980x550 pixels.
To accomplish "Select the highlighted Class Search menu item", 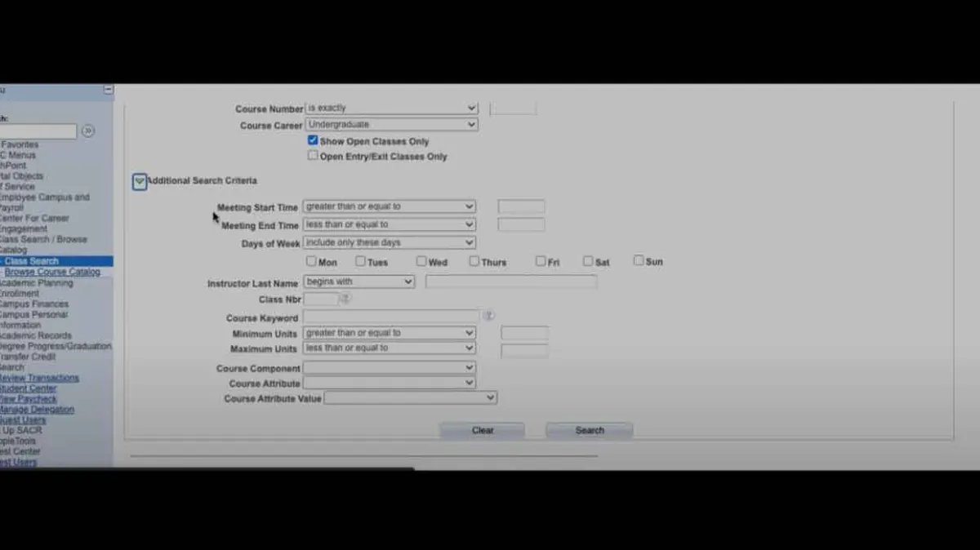I will 31,261.
